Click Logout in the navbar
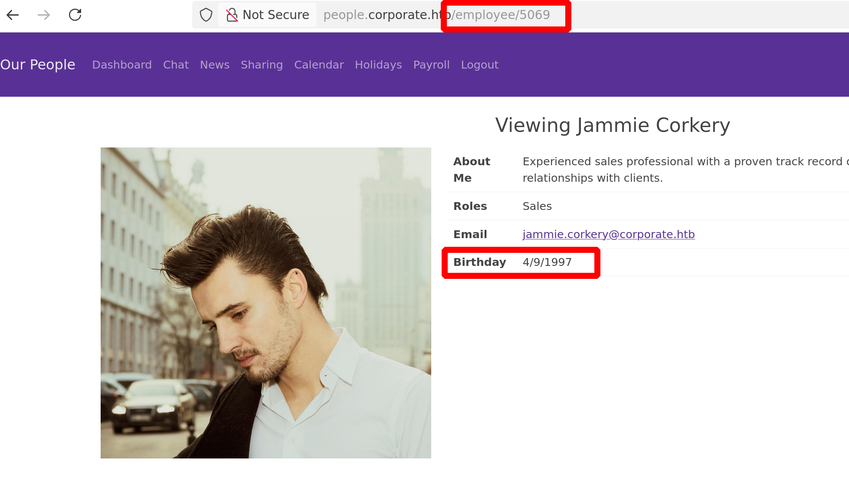This screenshot has height=504, width=849. point(479,65)
